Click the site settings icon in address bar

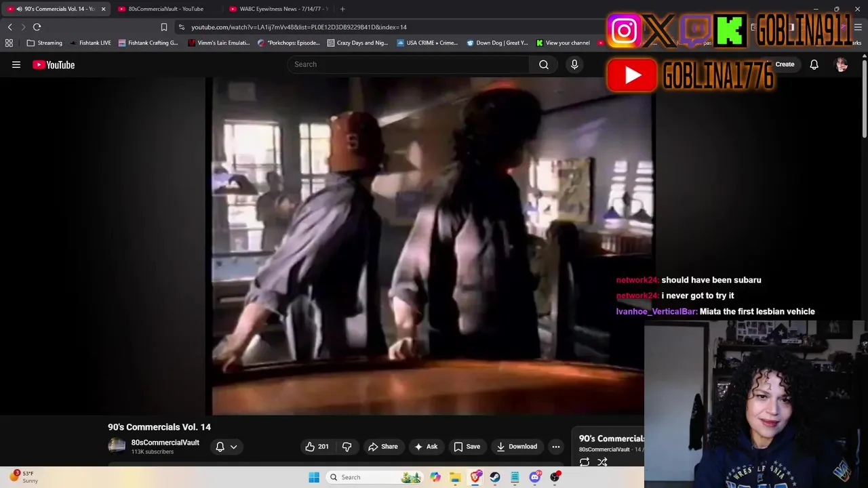[x=181, y=27]
